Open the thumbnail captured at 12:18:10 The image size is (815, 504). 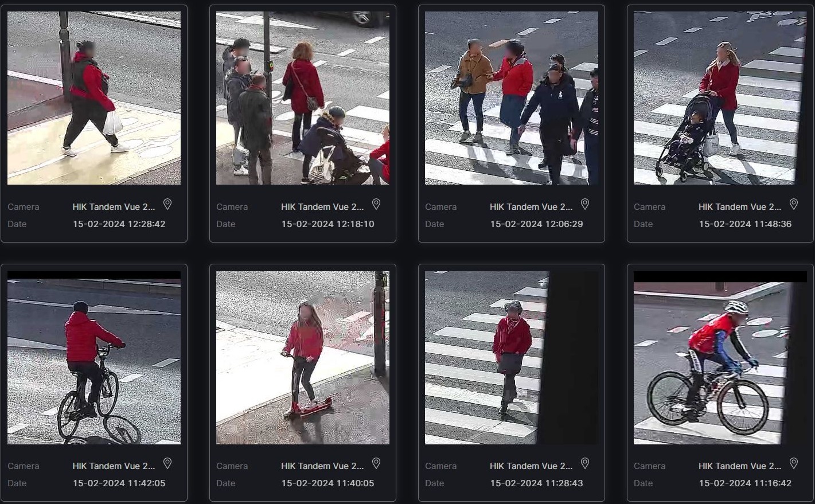click(x=303, y=98)
